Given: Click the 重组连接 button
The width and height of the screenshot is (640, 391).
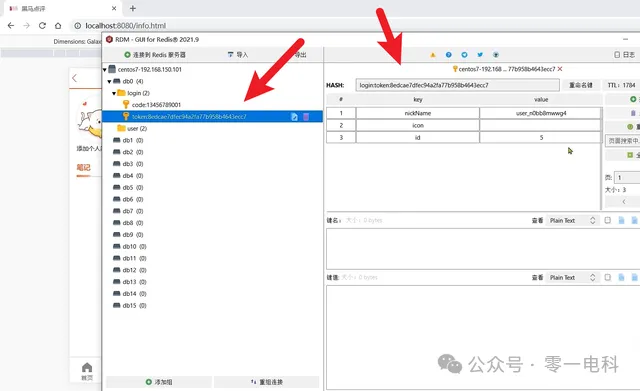Looking at the screenshot, I should [x=267, y=382].
